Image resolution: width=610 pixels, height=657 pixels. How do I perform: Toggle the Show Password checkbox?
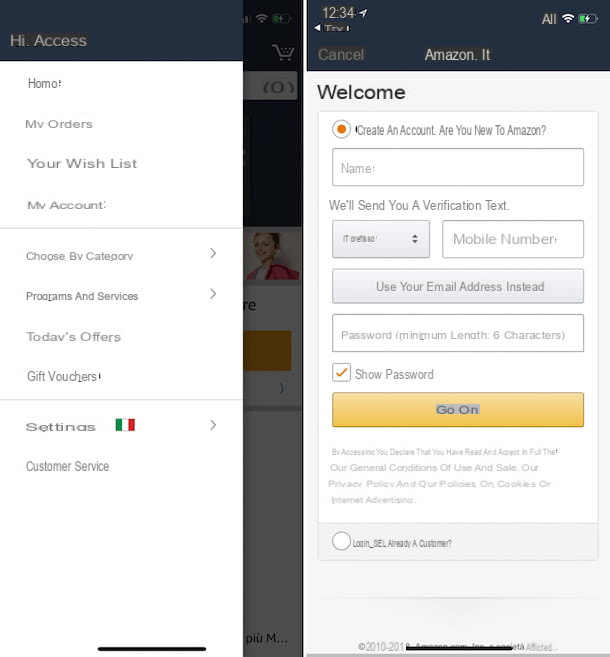[x=341, y=372]
